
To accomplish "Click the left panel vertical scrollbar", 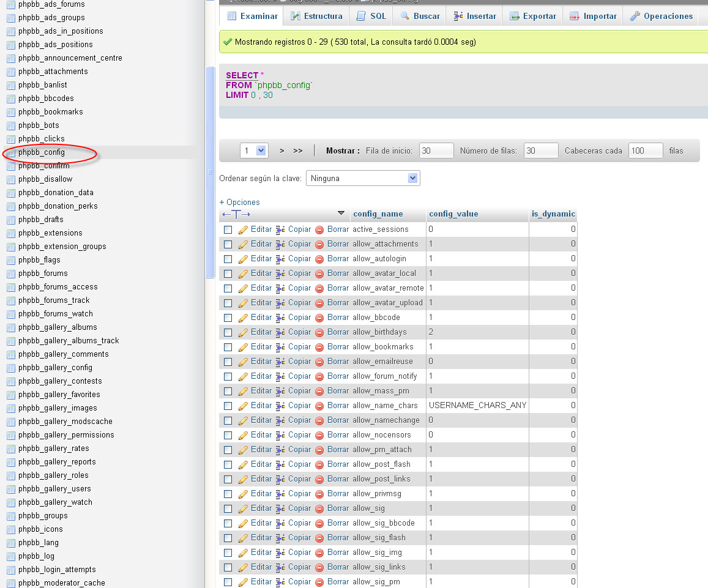I will click(x=210, y=171).
